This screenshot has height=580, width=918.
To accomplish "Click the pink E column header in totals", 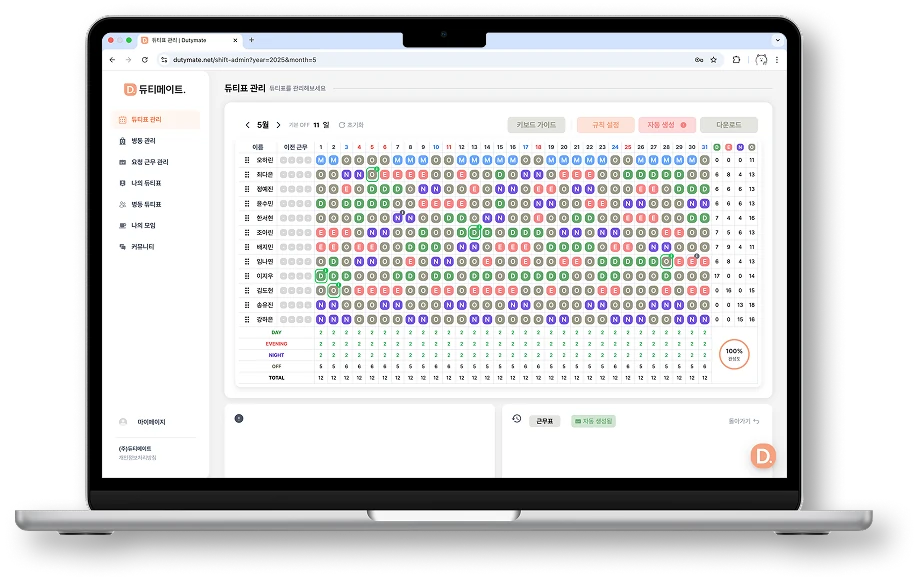I will [x=728, y=147].
